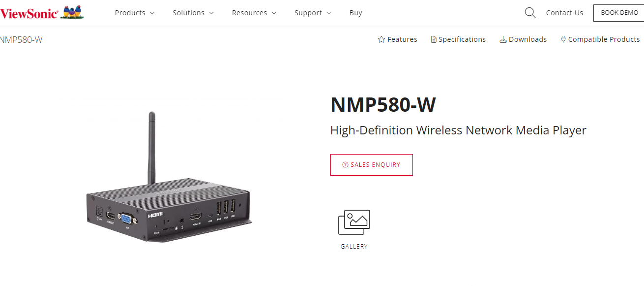Expand the Products dropdown chevron
This screenshot has height=286, width=644.
tap(152, 13)
